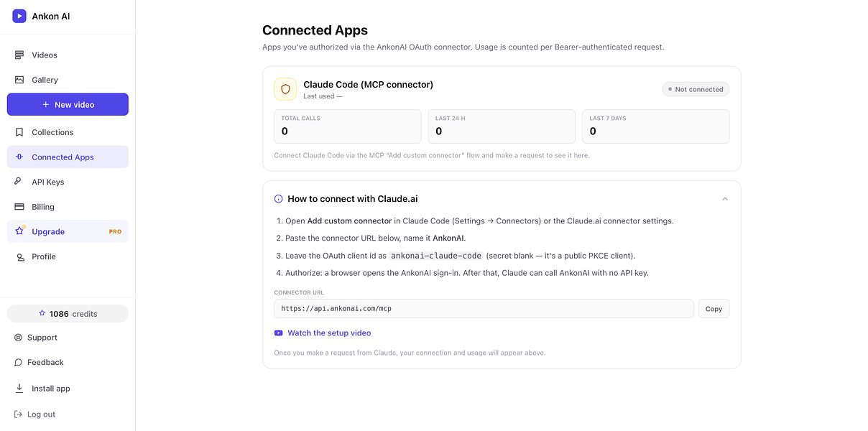868x431 pixels.
Task: Click the video icon beside setup video link
Action: [278, 333]
